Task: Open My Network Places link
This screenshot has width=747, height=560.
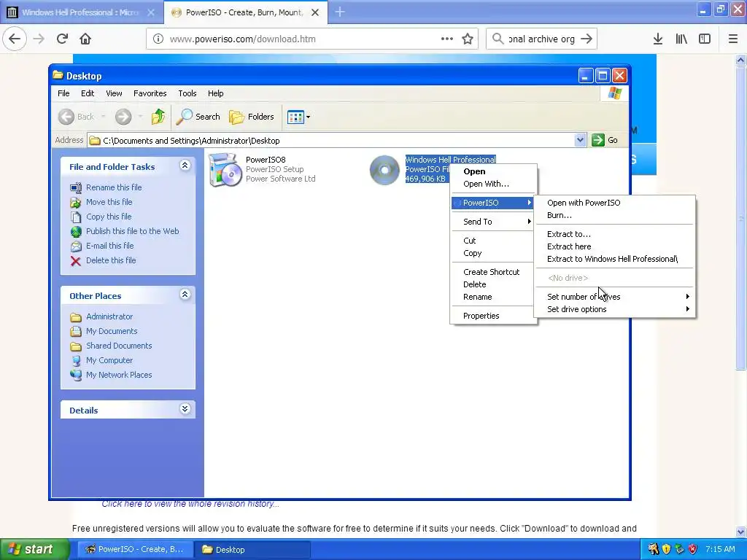Action: coord(119,375)
